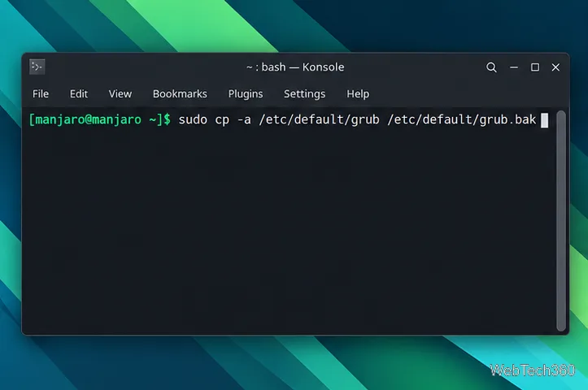Screen dimensions: 588x390
Task: Close the Konsole window
Action: pyautogui.click(x=555, y=67)
